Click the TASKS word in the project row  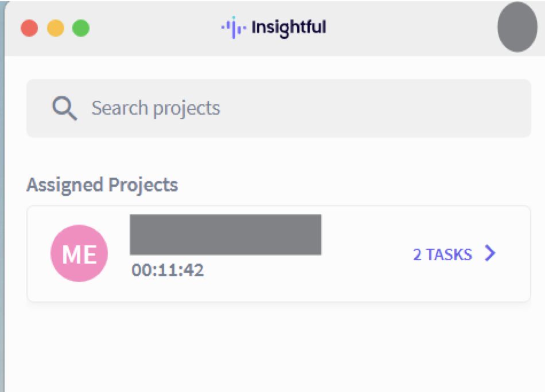(x=449, y=254)
